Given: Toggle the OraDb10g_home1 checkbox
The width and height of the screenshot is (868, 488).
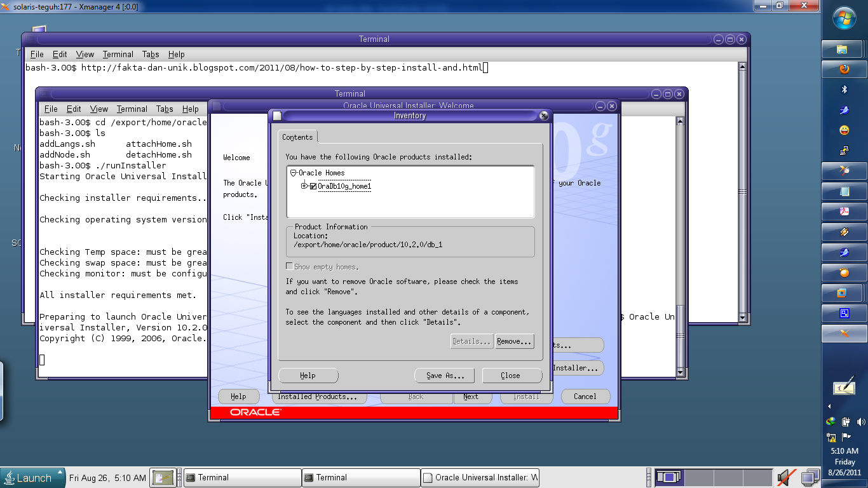Looking at the screenshot, I should click(313, 186).
